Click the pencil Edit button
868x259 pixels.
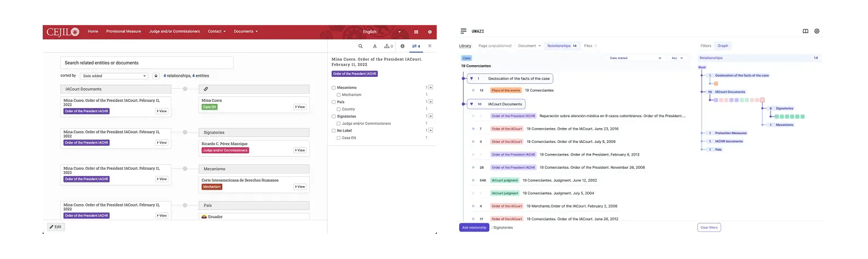[56, 227]
